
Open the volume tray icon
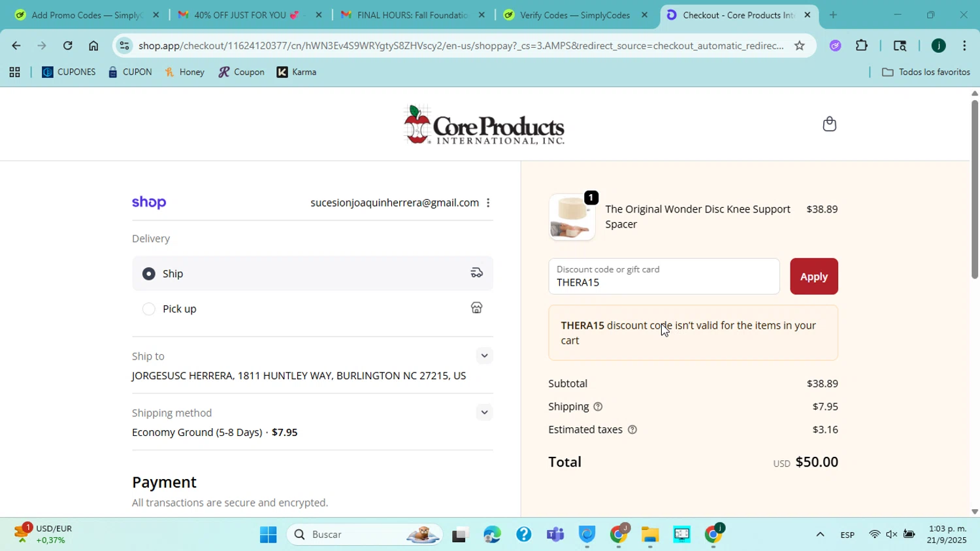point(892,535)
